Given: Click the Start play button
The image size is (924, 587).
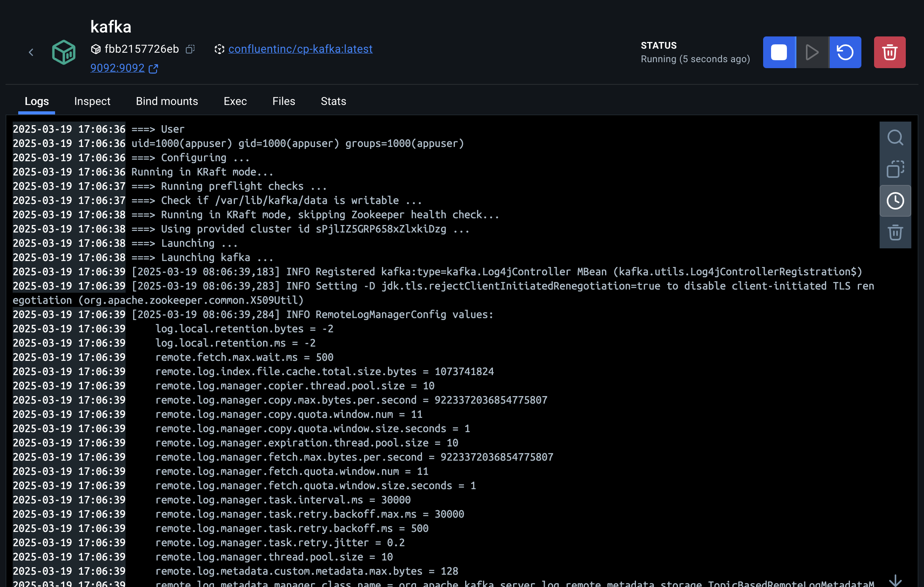Looking at the screenshot, I should [x=812, y=52].
